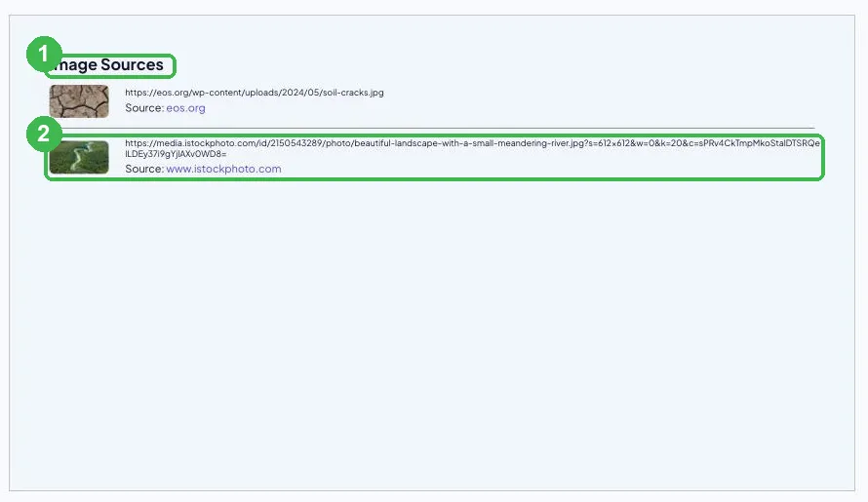Click the meandering river thumbnail
The image size is (868, 502).
coord(79,157)
